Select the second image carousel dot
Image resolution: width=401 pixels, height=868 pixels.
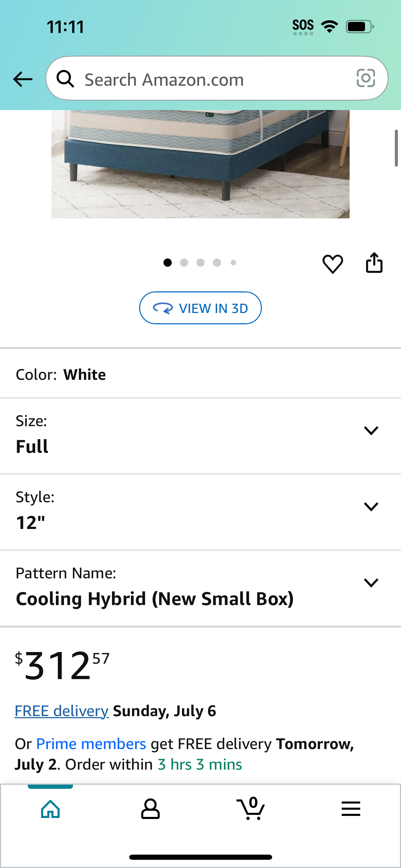pos(184,263)
